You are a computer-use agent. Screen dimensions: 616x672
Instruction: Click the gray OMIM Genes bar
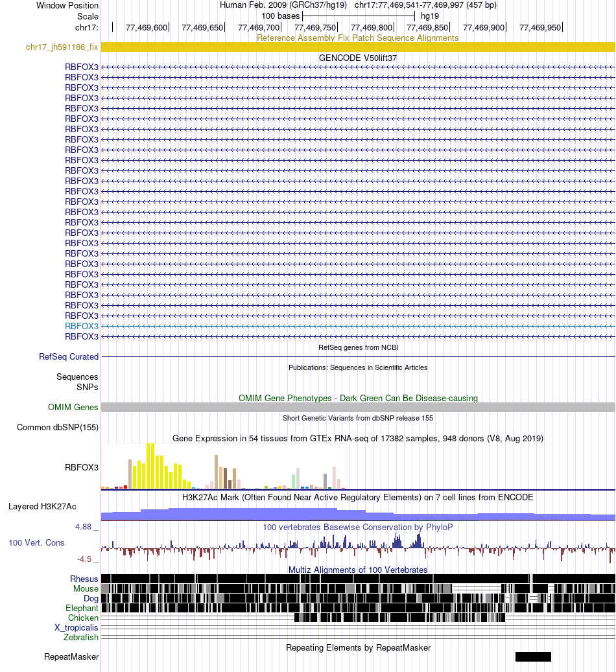pos(358,407)
